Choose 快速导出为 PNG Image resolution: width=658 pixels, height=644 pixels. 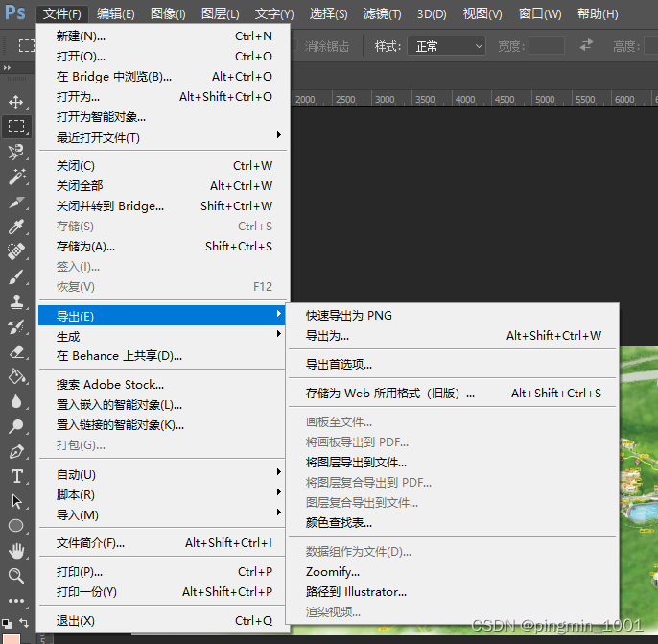coord(453,316)
